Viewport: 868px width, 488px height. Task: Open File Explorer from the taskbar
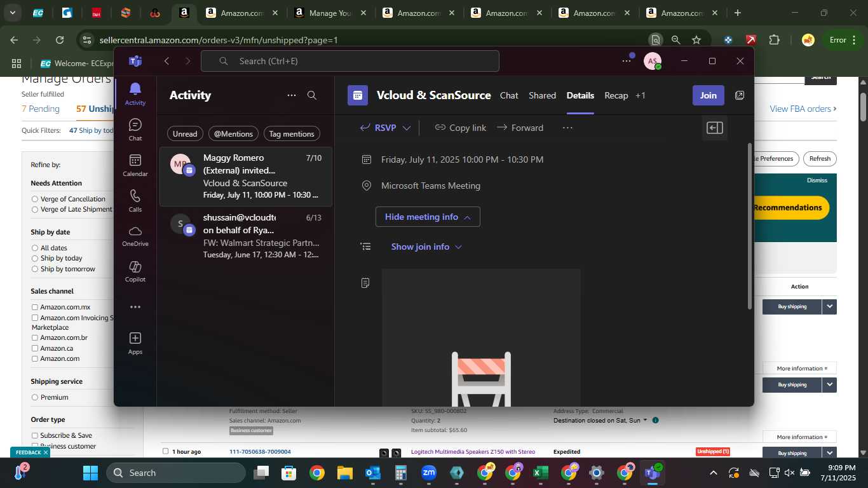point(345,473)
